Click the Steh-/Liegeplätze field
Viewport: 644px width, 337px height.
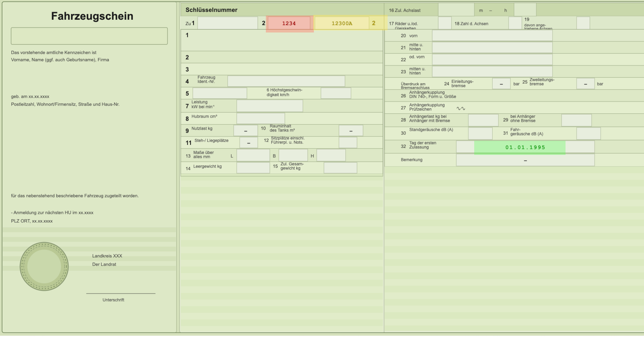click(x=249, y=143)
